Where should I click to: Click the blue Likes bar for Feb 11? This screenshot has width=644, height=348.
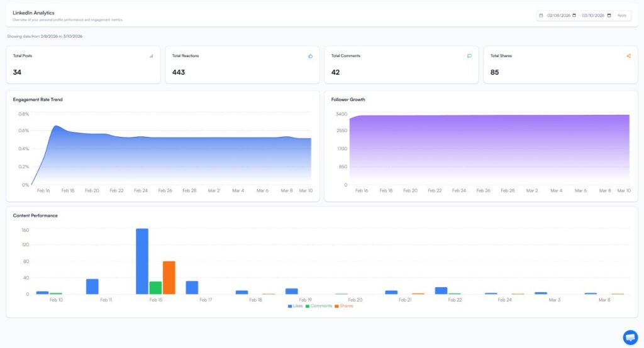click(x=92, y=286)
